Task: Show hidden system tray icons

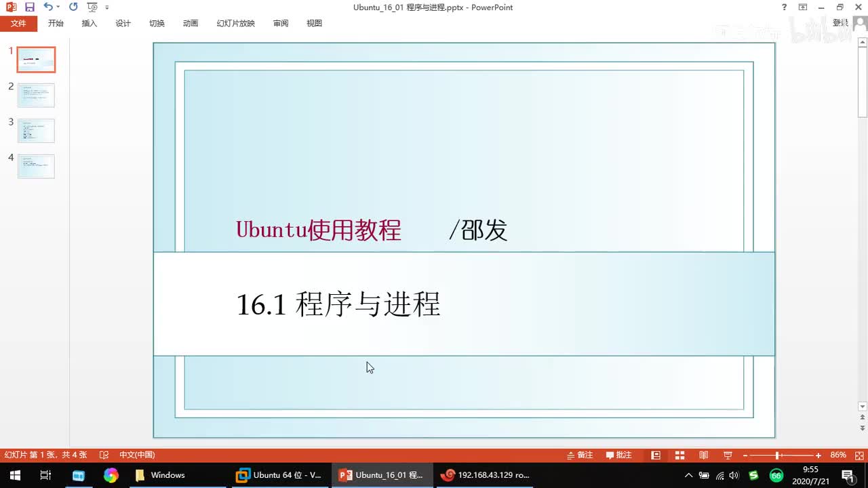Action: 689,475
